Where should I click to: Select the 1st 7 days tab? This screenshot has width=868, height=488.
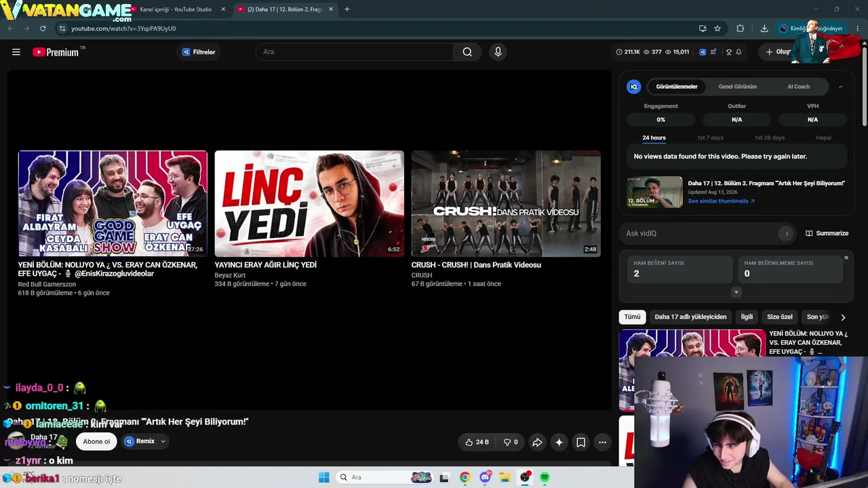[x=710, y=138]
